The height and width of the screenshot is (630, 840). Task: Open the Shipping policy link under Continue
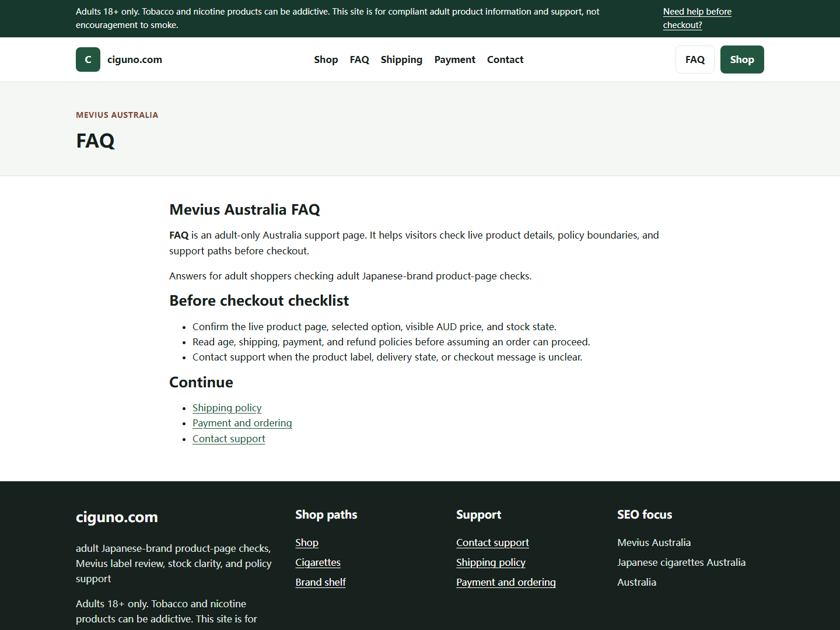(x=227, y=408)
